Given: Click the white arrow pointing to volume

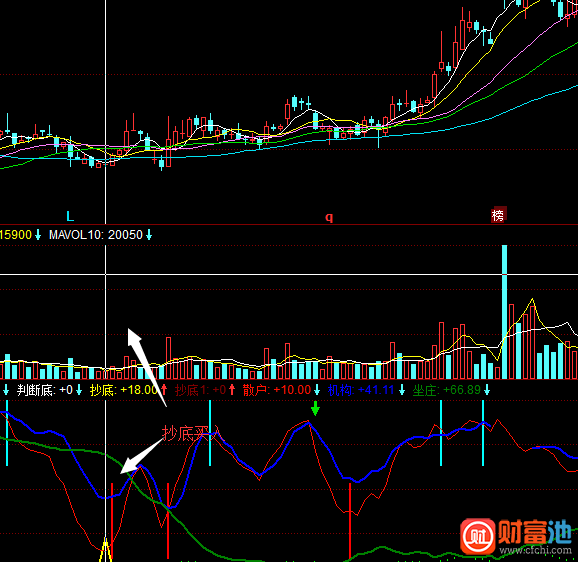Looking at the screenshot, I should coord(146,367).
